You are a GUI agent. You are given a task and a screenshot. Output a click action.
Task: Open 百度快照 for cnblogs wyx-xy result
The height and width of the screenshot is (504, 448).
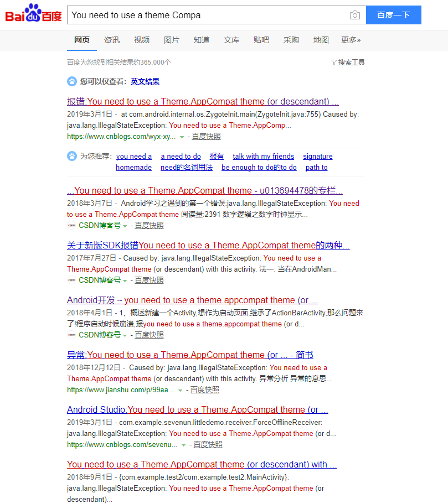coord(207,137)
